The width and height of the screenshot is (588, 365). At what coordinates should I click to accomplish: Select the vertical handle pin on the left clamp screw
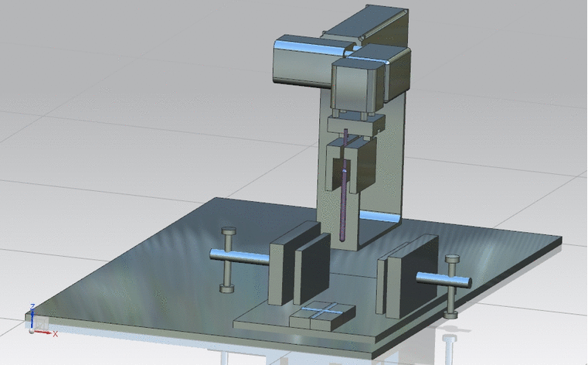[228, 260]
